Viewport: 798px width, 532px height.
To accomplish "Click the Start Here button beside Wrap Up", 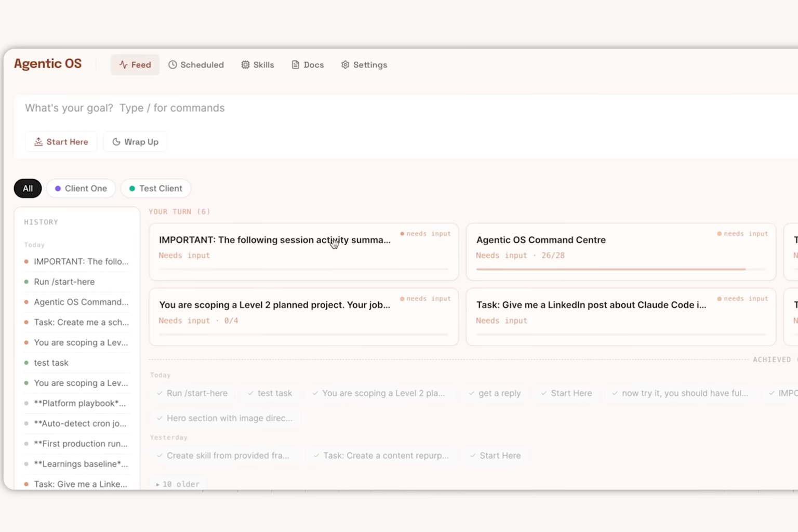I will pyautogui.click(x=61, y=142).
